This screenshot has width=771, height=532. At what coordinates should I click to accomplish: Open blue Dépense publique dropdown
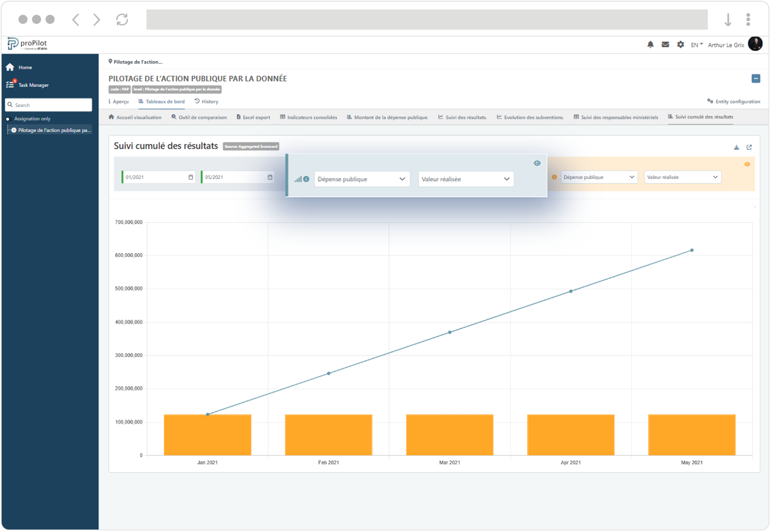click(x=362, y=179)
